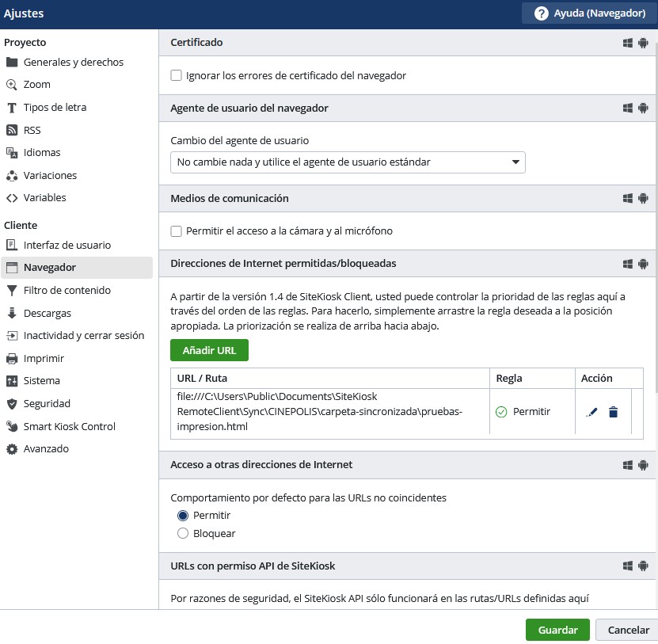
Task: Open Inactividad y cerrar sesión settings
Action: pyautogui.click(x=84, y=336)
